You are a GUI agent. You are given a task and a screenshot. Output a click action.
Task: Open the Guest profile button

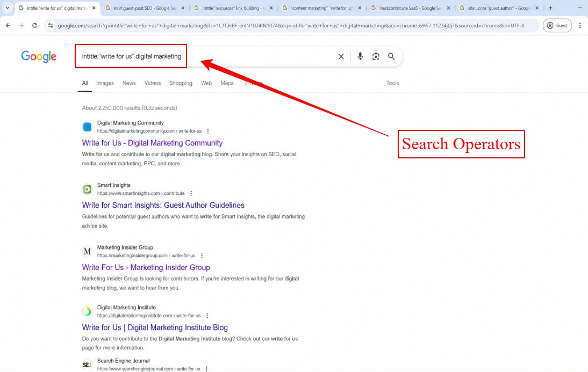coord(557,25)
